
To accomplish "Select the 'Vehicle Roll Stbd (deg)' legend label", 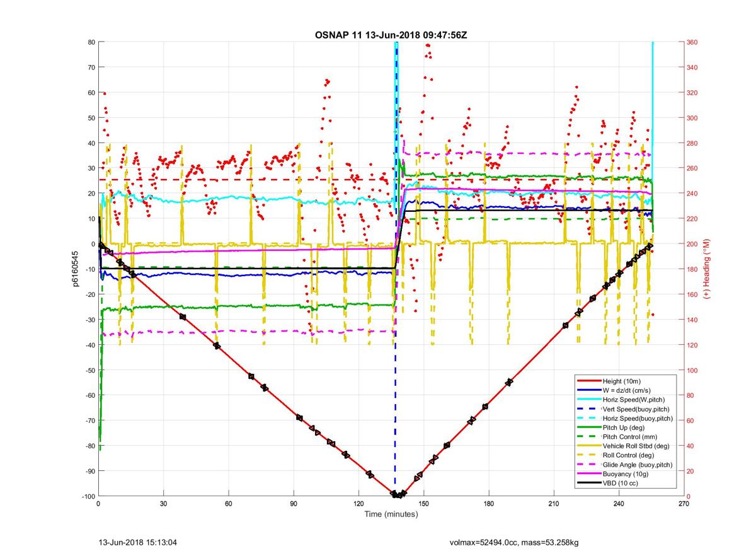I will [638, 446].
